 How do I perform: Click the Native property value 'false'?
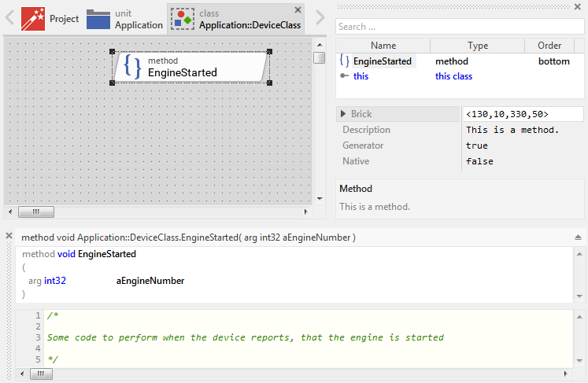pos(479,161)
